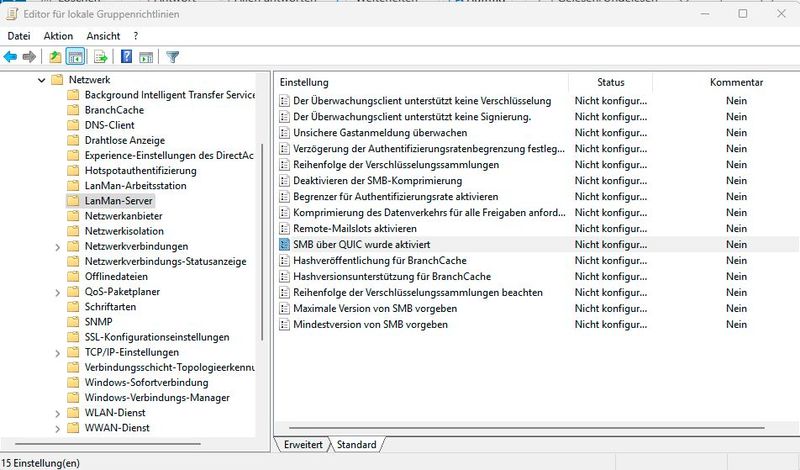Click the gpedit app icon in title bar
The width and height of the screenshot is (800, 470).
(11, 14)
